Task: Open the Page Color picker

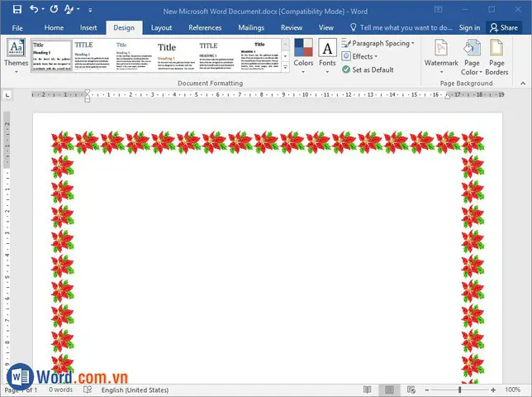Action: [x=472, y=57]
